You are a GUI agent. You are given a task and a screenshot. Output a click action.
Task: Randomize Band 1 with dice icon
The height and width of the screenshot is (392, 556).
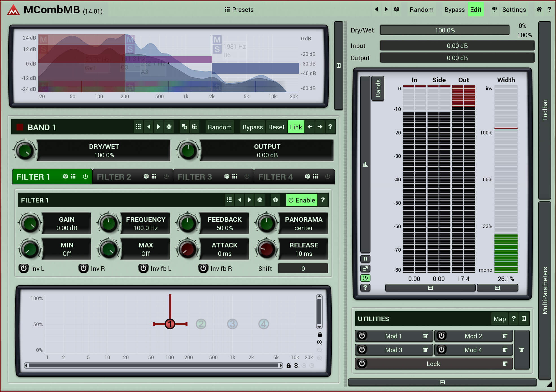169,127
